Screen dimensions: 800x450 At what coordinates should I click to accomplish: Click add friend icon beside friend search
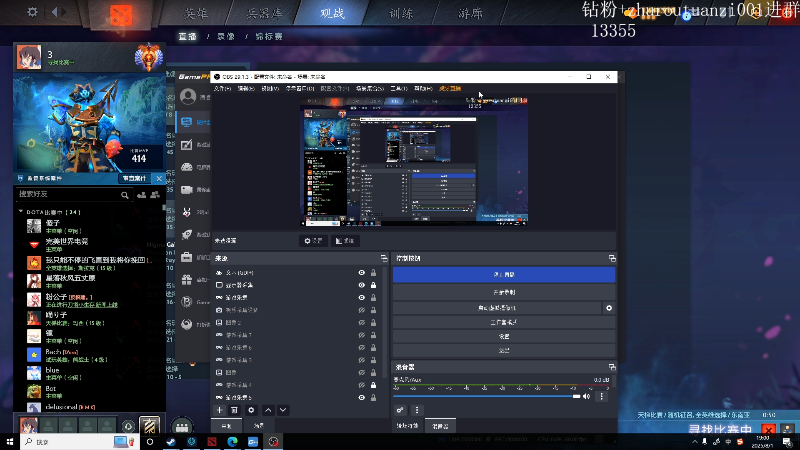tap(141, 194)
